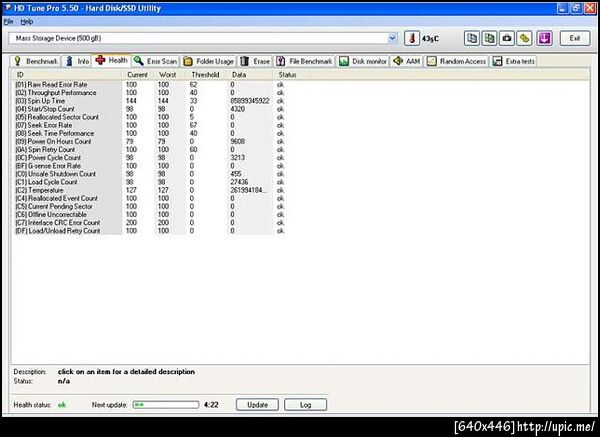Open the File menu

(x=8, y=22)
